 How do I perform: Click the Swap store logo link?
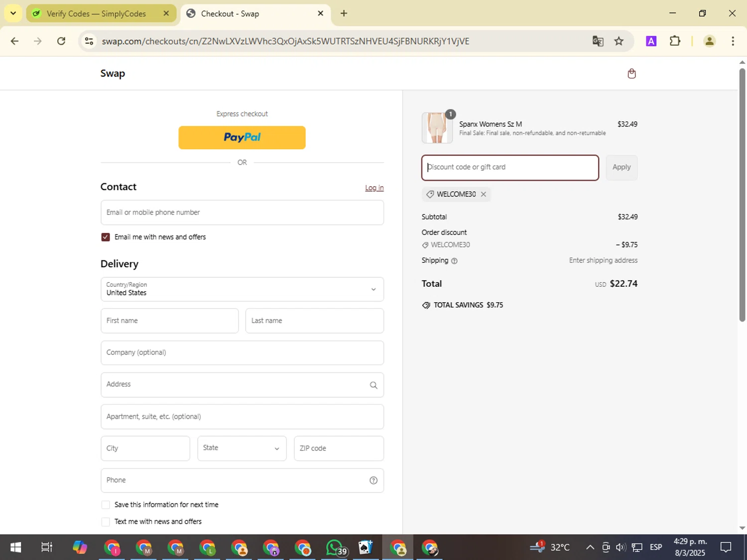tap(113, 73)
